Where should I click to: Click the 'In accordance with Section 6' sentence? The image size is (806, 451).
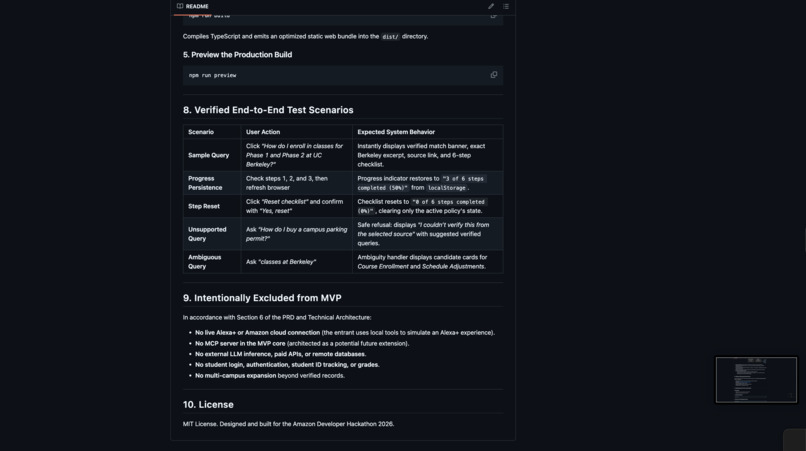[277, 318]
